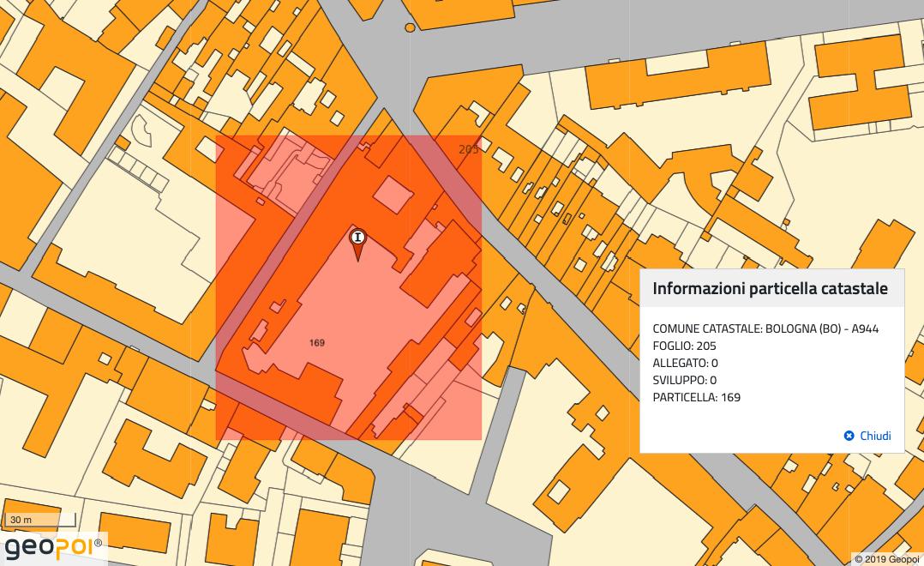Click the sheet number 205 map label
The height and width of the screenshot is (566, 924).
click(468, 149)
